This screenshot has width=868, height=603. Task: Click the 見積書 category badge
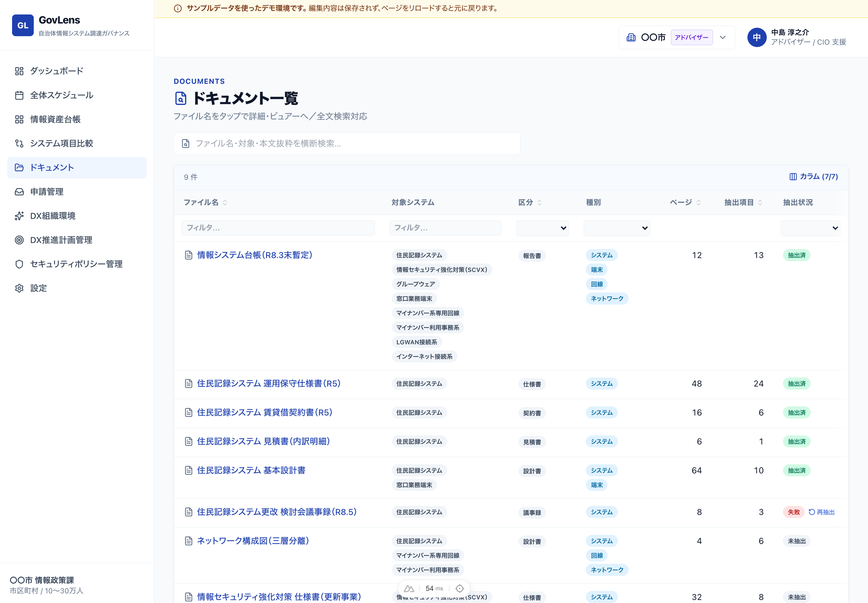pyautogui.click(x=532, y=442)
